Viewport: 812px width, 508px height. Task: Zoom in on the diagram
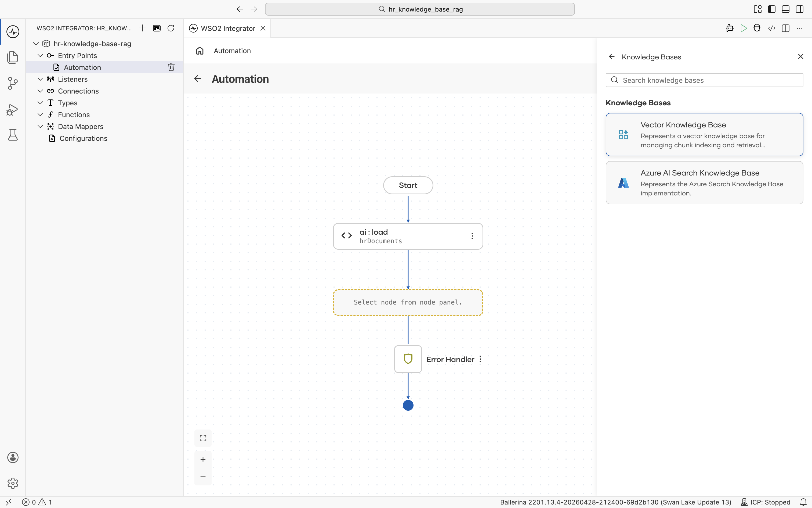[x=203, y=459]
